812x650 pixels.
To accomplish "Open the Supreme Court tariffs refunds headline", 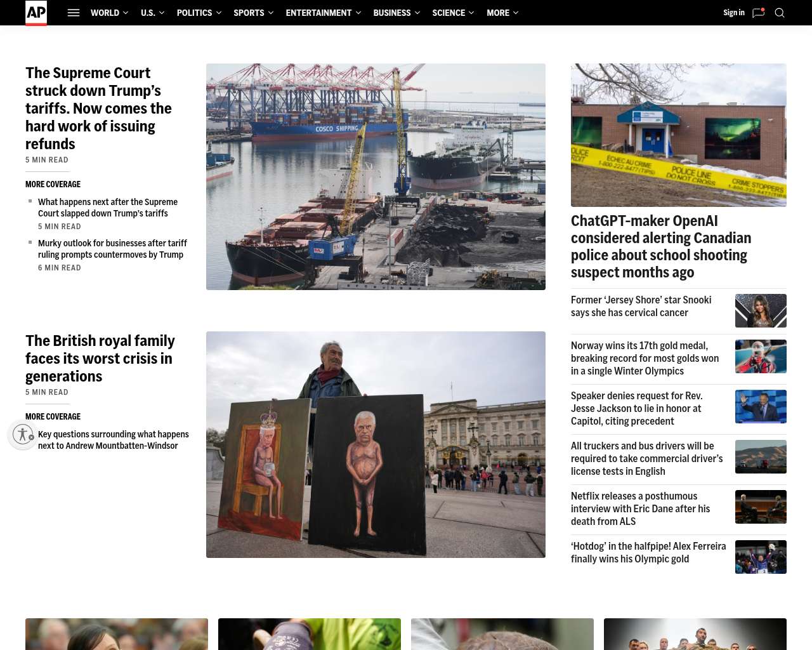I will [98, 109].
